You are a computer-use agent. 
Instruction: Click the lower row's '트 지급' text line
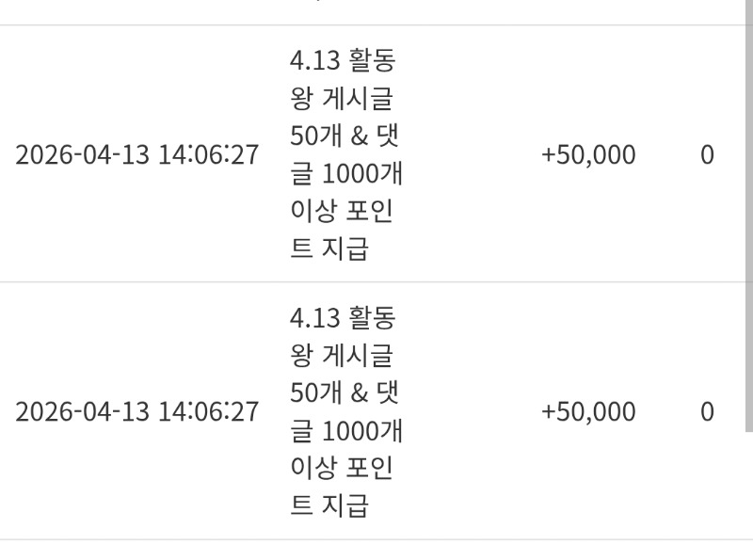point(328,505)
